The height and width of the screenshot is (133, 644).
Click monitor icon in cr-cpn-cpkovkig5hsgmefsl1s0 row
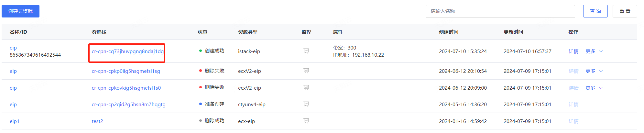(x=306, y=88)
